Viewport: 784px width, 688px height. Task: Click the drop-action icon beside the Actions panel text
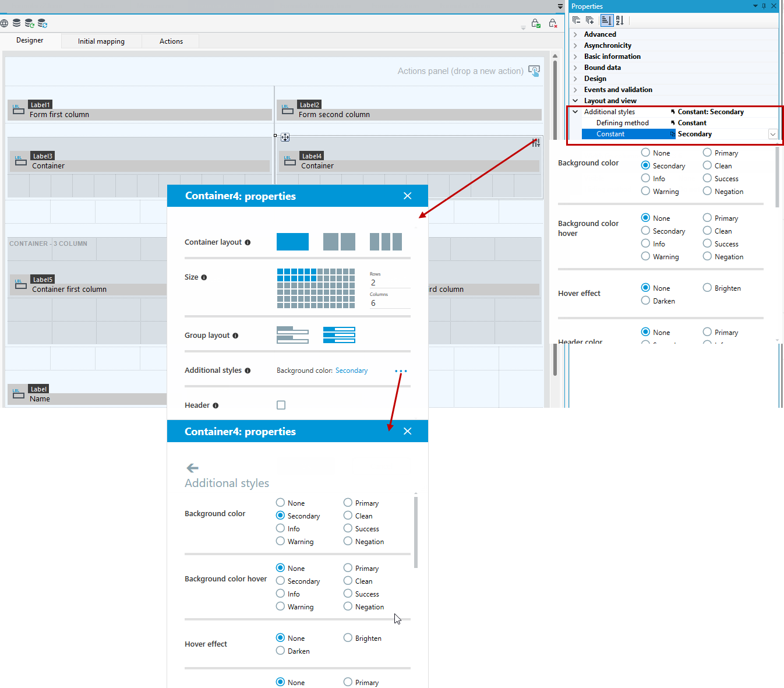534,70
